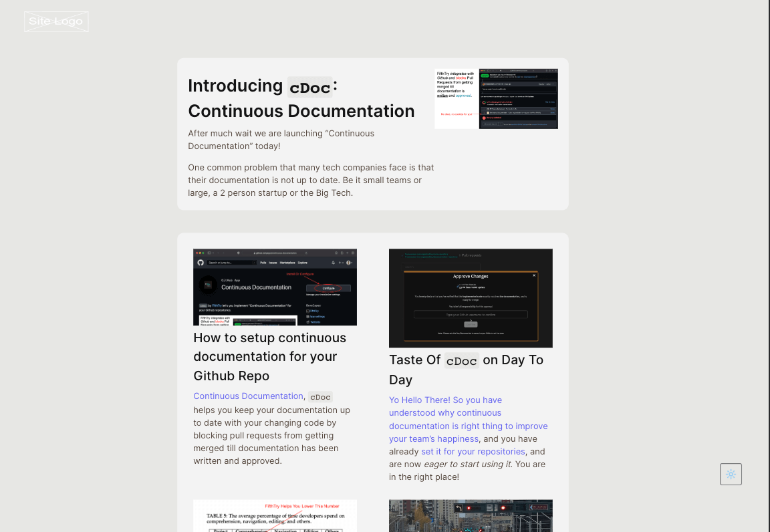Follow the 'set it for your repositories' link
The width and height of the screenshot is (770, 532).
pyautogui.click(x=473, y=451)
